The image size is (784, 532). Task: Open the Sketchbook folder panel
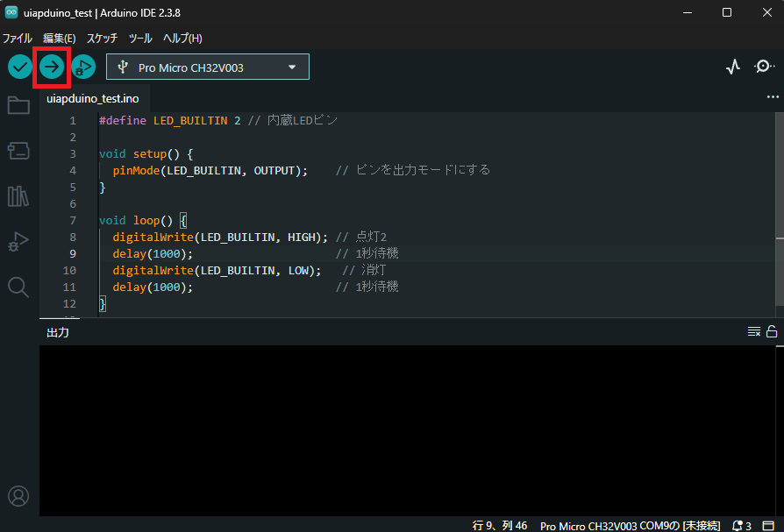18,105
